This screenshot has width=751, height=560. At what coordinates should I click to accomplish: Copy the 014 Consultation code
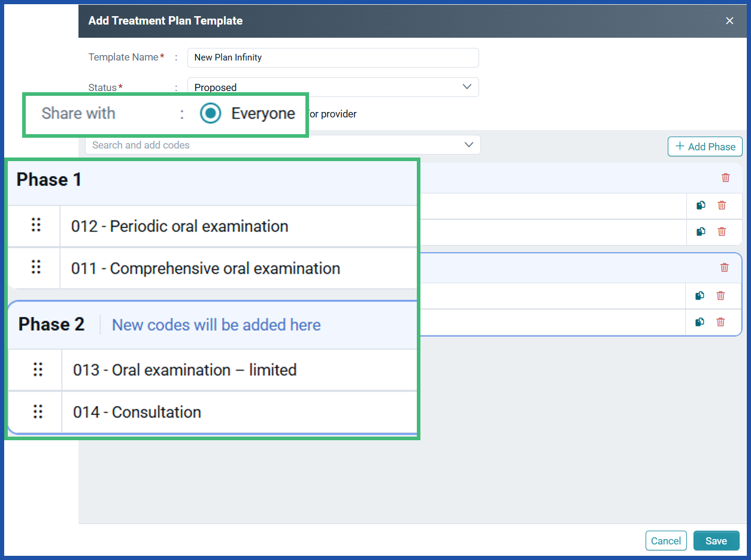point(701,322)
